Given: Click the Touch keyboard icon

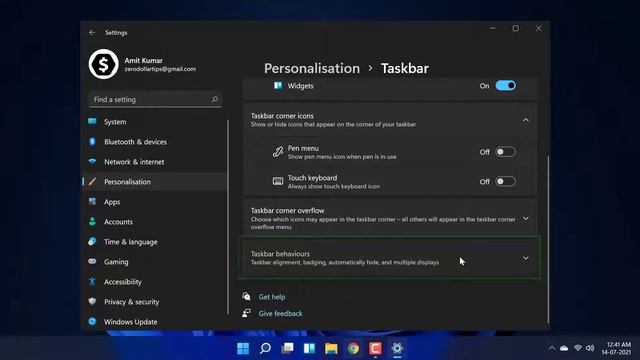Looking at the screenshot, I should pos(278,181).
